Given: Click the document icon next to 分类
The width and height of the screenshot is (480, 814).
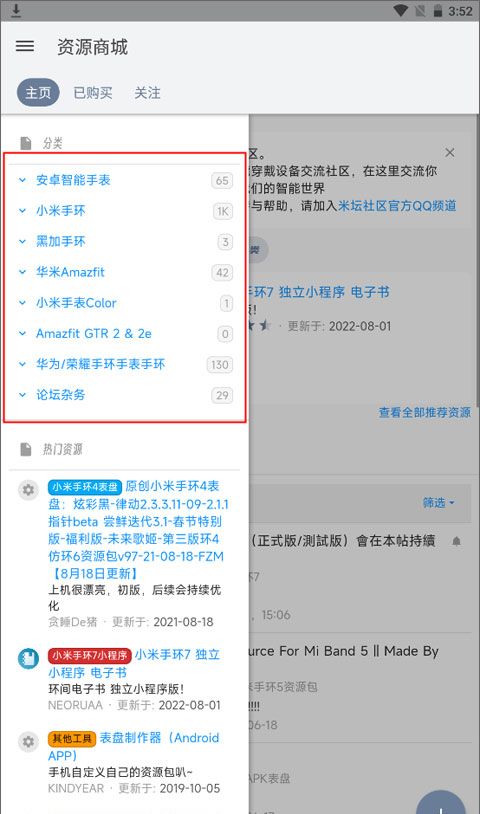Looking at the screenshot, I should (x=25, y=143).
